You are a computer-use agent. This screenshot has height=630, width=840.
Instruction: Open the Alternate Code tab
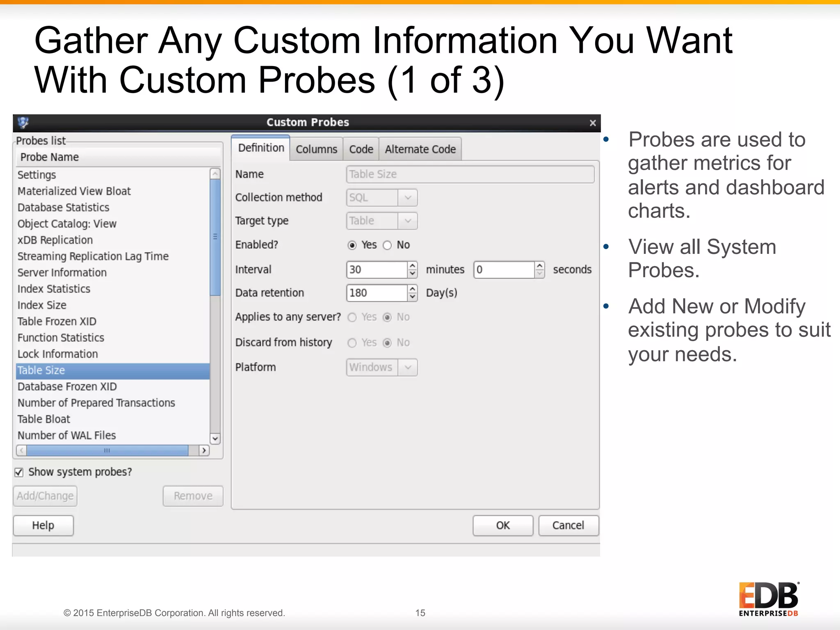[420, 149]
